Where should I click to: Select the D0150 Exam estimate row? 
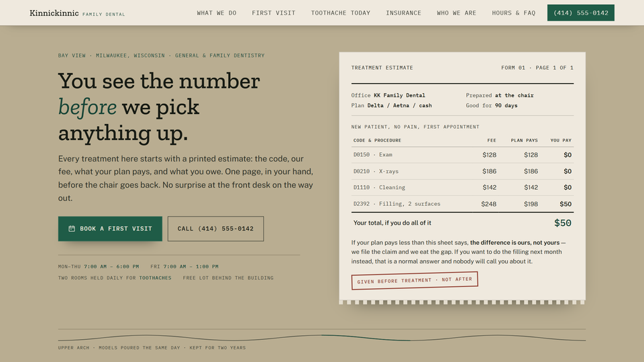pyautogui.click(x=462, y=155)
